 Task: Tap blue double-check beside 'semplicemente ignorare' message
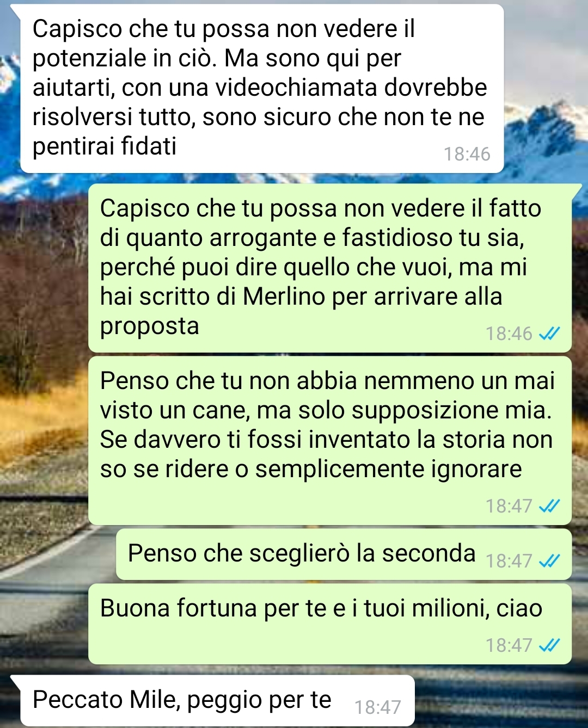(x=549, y=506)
